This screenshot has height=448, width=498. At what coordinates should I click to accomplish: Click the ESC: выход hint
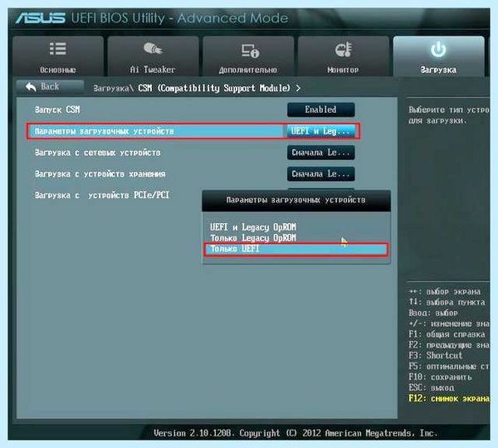point(432,388)
